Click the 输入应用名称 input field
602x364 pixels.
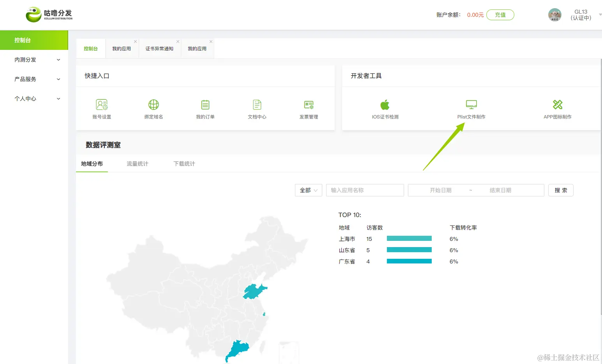click(365, 190)
